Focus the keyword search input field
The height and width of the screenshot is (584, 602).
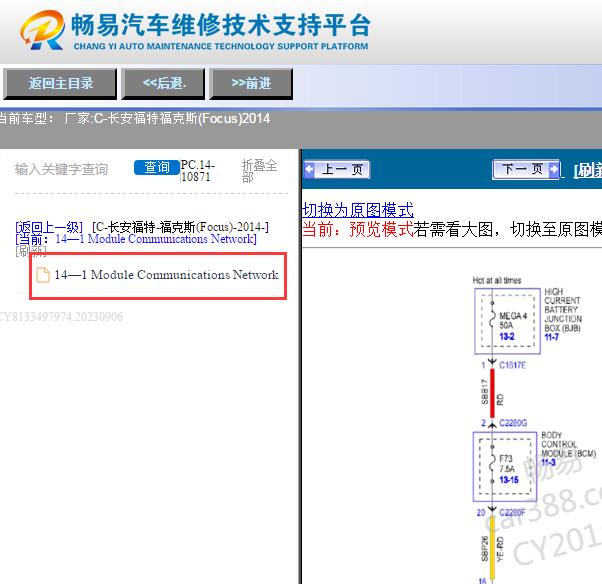[71, 169]
